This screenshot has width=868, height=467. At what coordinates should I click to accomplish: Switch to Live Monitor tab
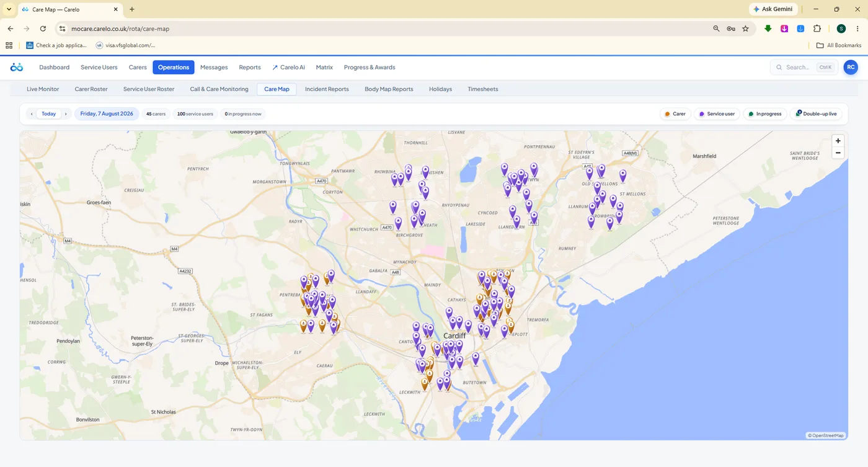click(x=43, y=89)
